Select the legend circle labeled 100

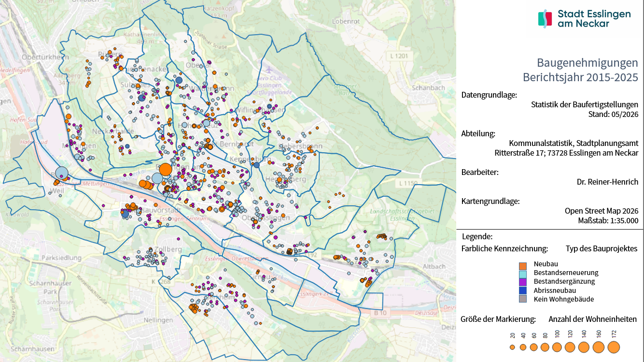pos(557,347)
